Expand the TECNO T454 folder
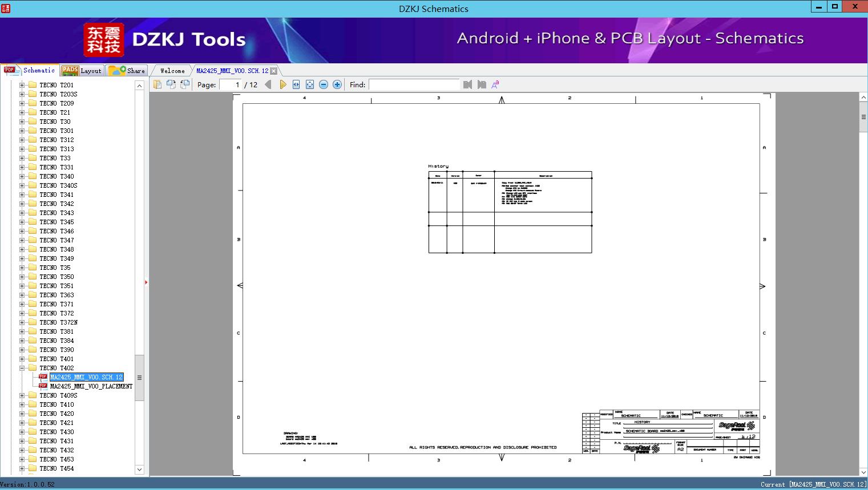The height and width of the screenshot is (490, 868). pos(22,468)
